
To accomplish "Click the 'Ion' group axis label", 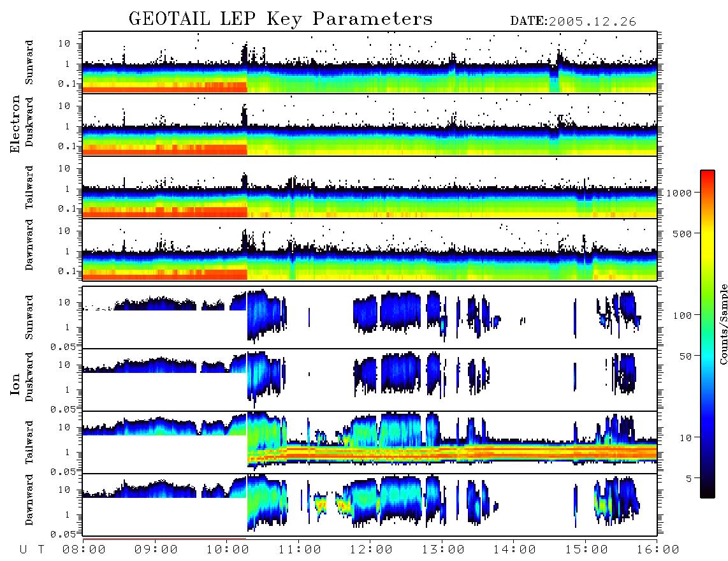I will 15,384.
